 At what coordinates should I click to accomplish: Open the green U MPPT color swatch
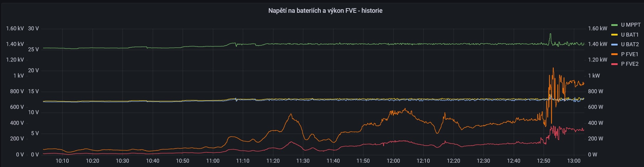click(x=614, y=25)
